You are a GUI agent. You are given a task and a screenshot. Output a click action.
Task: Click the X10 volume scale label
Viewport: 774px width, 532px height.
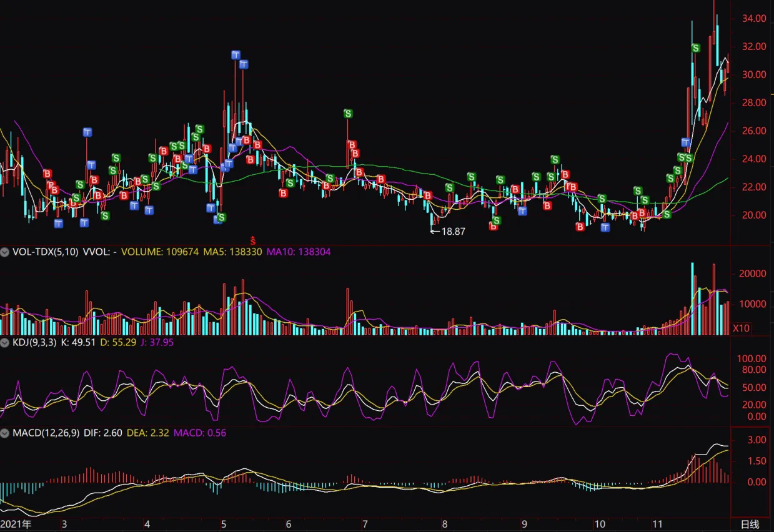tap(741, 328)
